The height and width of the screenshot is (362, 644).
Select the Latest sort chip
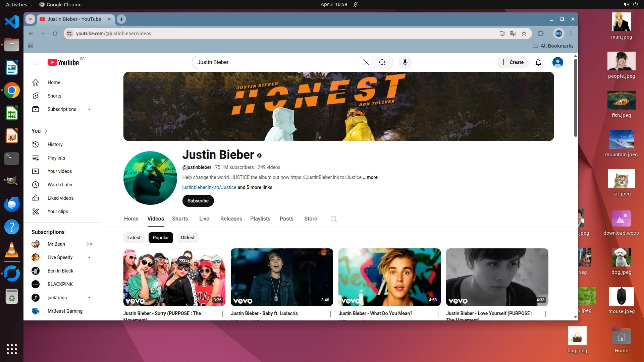pos(134,238)
